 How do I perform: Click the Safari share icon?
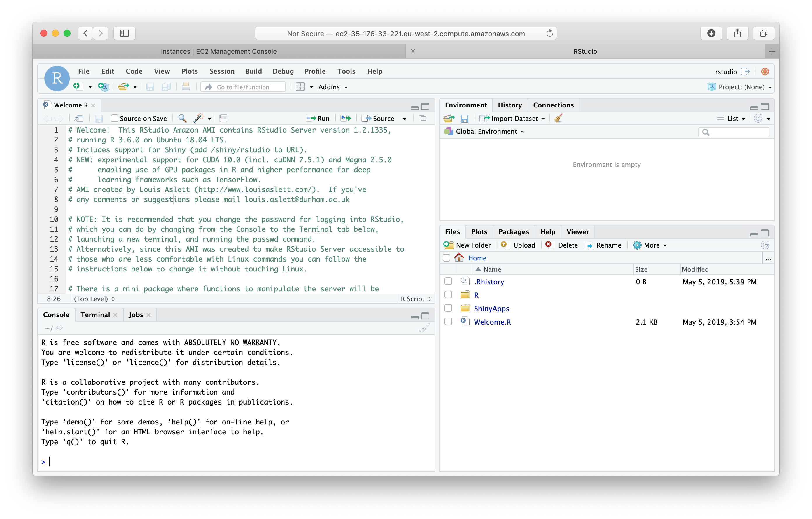pos(737,33)
